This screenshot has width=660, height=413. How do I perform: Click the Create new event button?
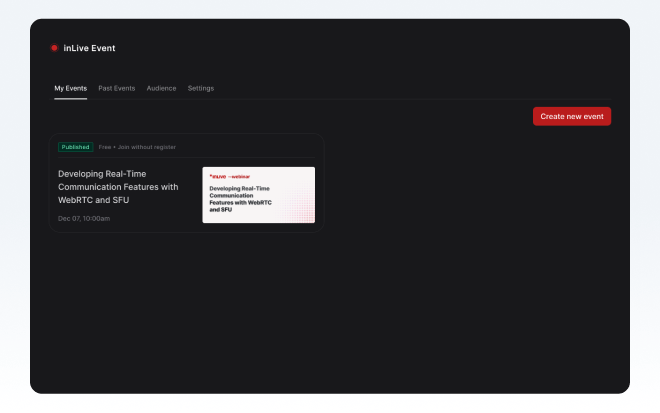[572, 116]
